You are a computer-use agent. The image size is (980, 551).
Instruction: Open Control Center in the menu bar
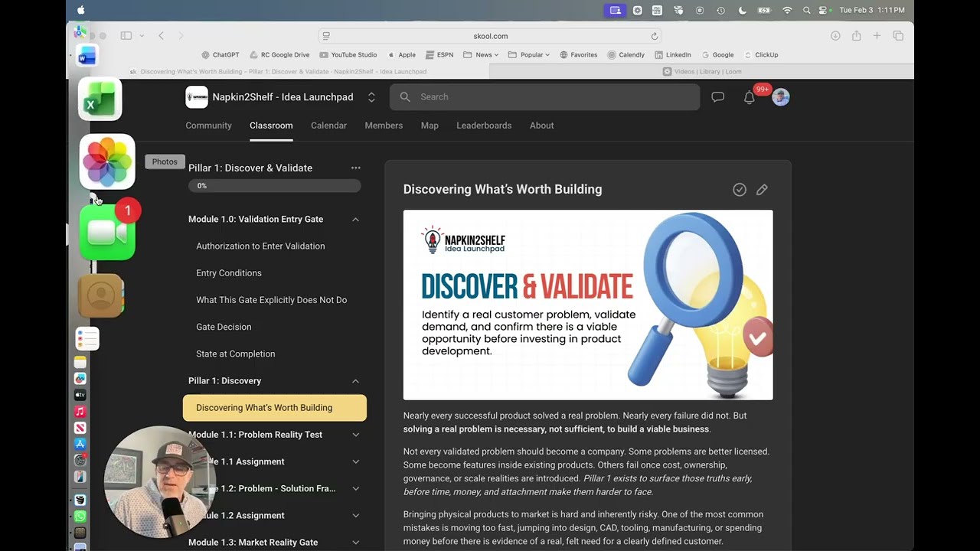pos(824,10)
